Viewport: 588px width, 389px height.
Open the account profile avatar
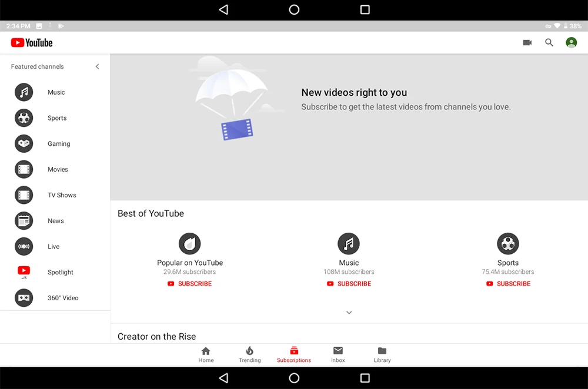coord(571,43)
